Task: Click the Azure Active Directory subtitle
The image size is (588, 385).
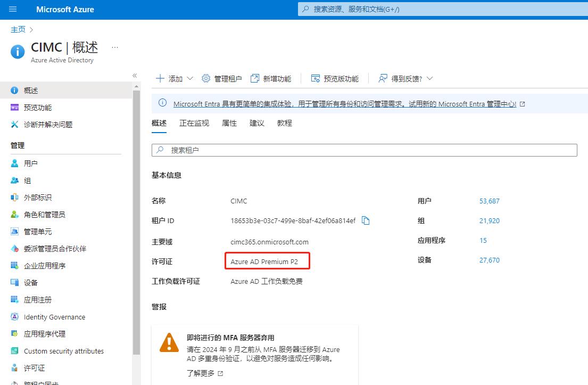Action: (62, 60)
